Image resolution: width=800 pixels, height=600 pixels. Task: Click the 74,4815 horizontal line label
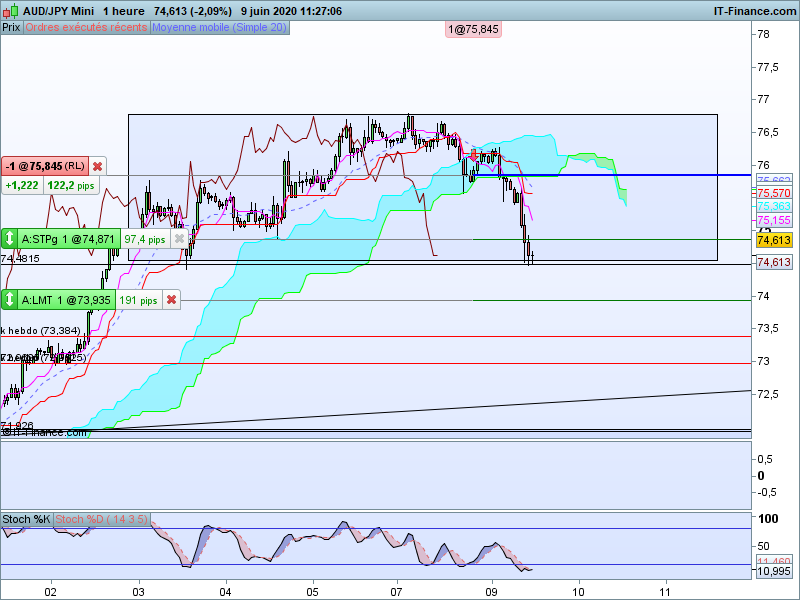pos(20,259)
